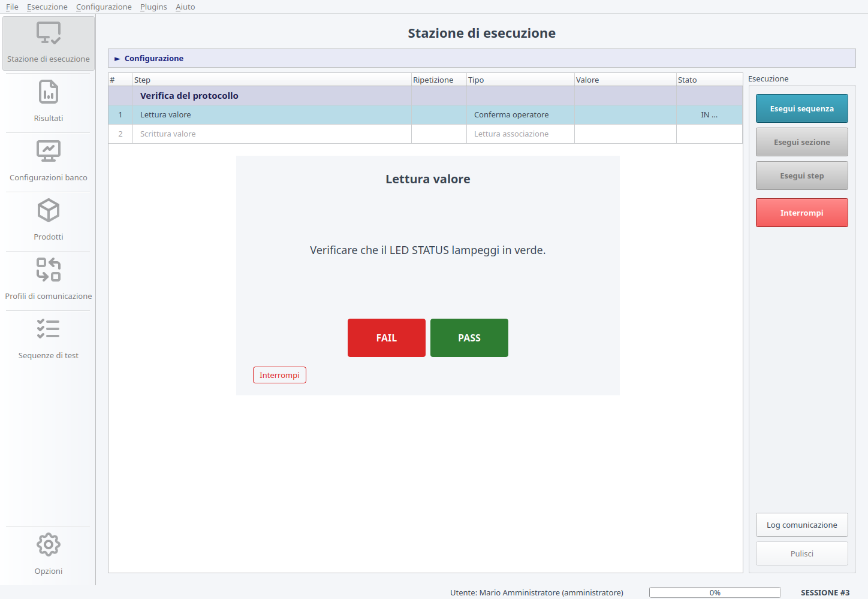
Task: Open the Risultati report icon
Action: point(49,92)
